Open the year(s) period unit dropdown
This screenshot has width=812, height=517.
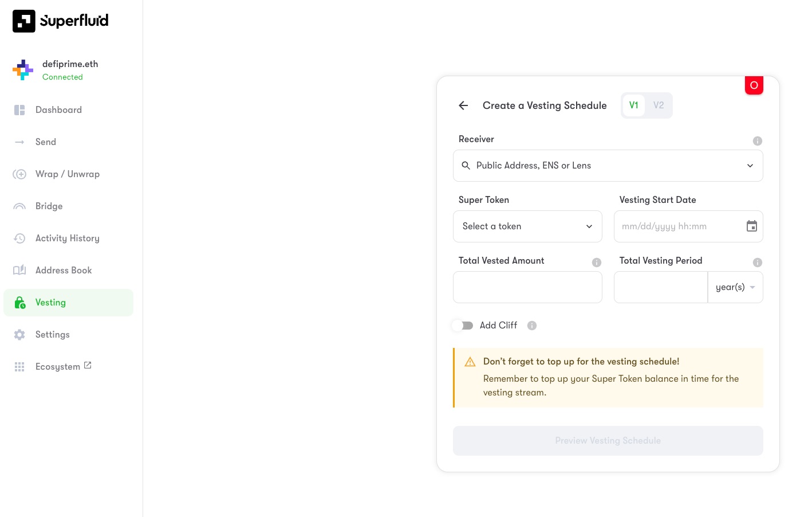(x=735, y=287)
